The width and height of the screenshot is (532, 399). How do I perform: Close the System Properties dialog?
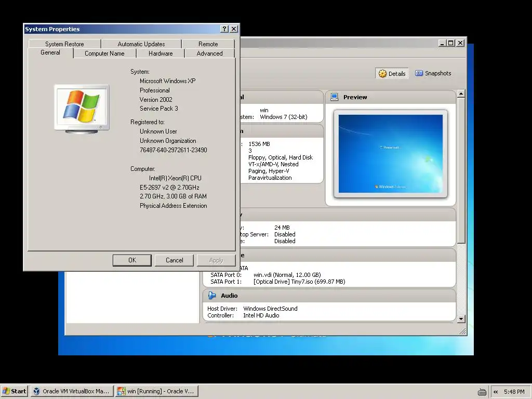click(234, 29)
